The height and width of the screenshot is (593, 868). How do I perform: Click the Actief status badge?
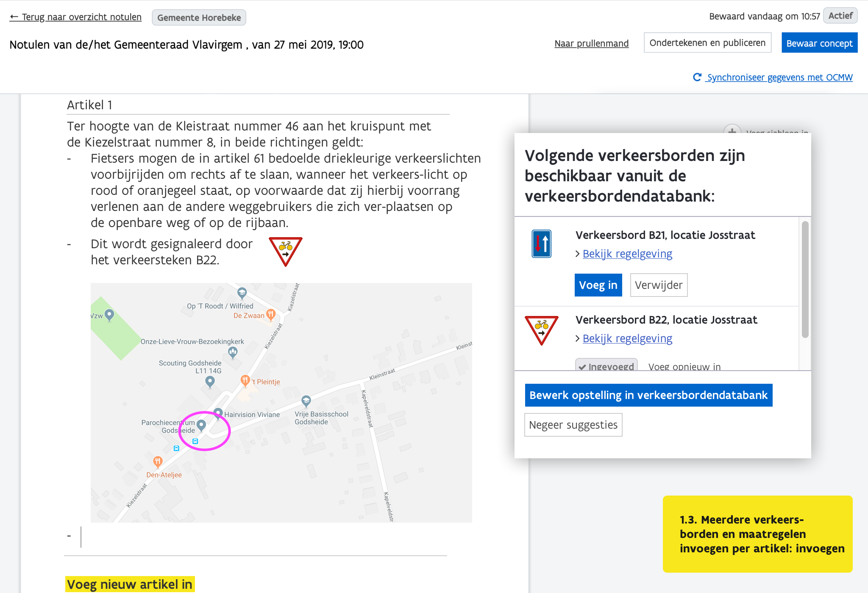click(x=840, y=16)
